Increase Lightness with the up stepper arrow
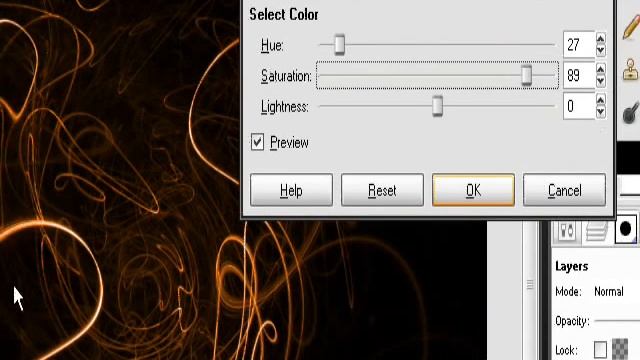This screenshot has width=640, height=360. (x=600, y=100)
